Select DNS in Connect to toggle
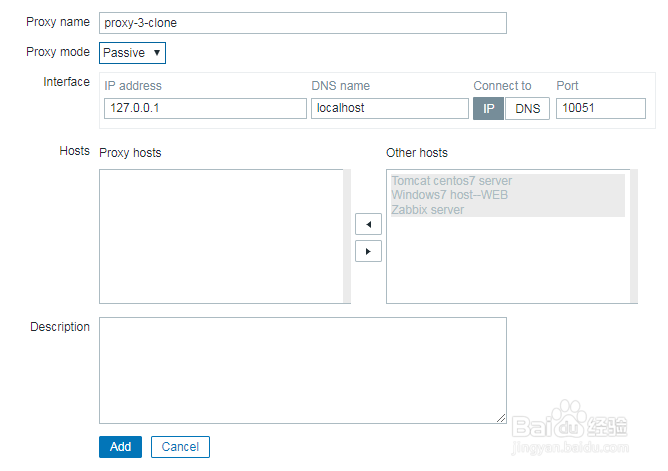 pyautogui.click(x=527, y=108)
